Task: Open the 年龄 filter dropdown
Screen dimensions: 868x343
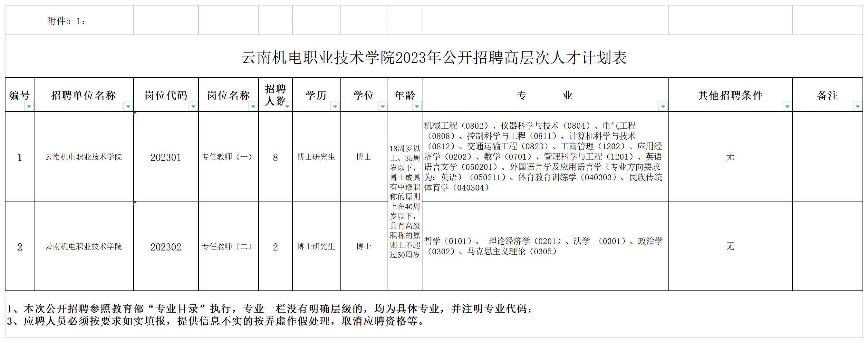Action: 417,107
